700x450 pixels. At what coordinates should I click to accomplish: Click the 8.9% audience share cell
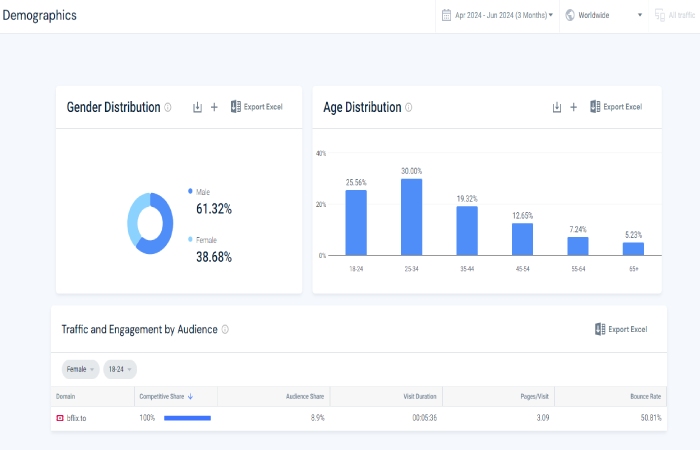(x=317, y=418)
